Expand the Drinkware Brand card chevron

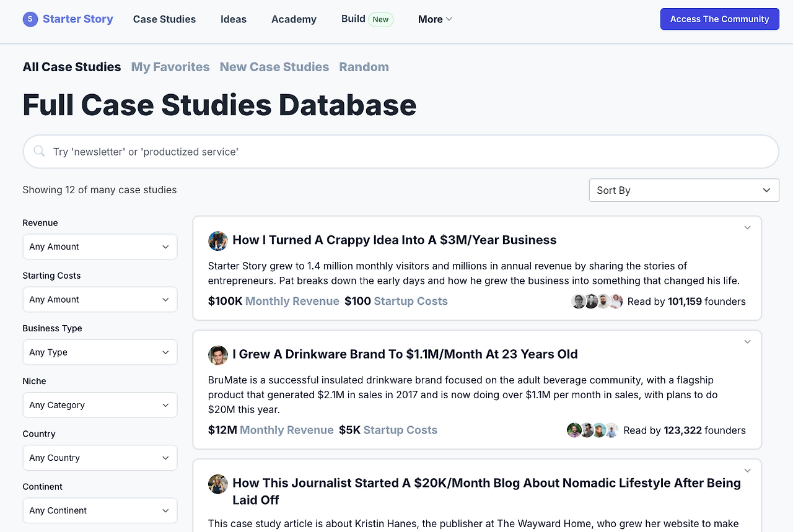point(747,342)
